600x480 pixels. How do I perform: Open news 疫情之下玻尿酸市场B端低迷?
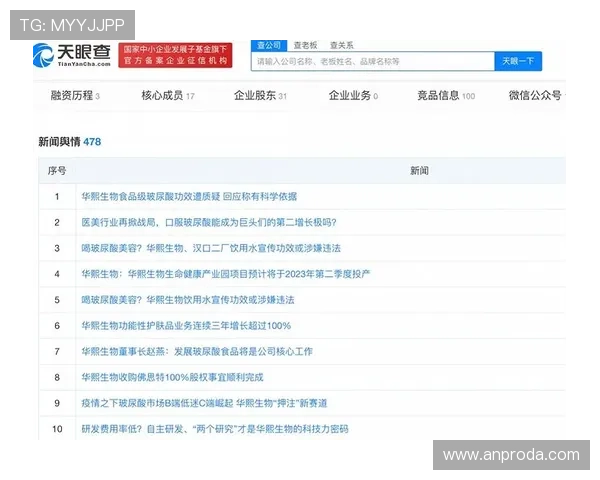tap(204, 403)
